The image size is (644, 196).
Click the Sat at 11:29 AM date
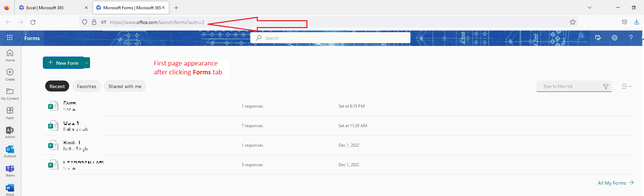click(353, 126)
